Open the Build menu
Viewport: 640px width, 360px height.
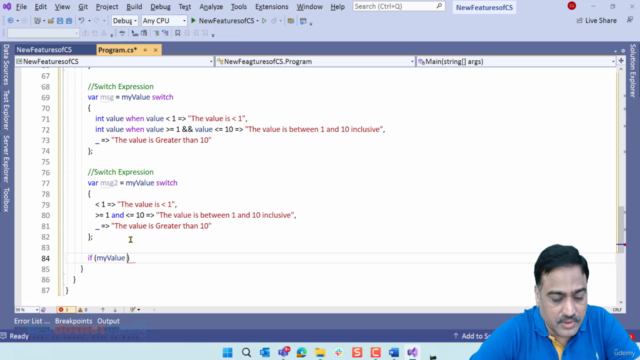coord(134,7)
